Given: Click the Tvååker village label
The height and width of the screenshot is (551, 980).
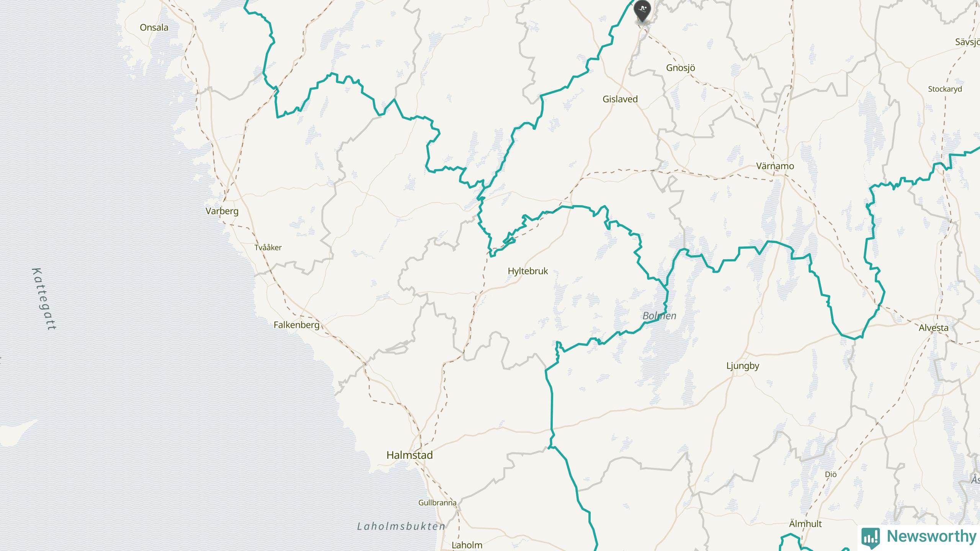Looking at the screenshot, I should 268,248.
